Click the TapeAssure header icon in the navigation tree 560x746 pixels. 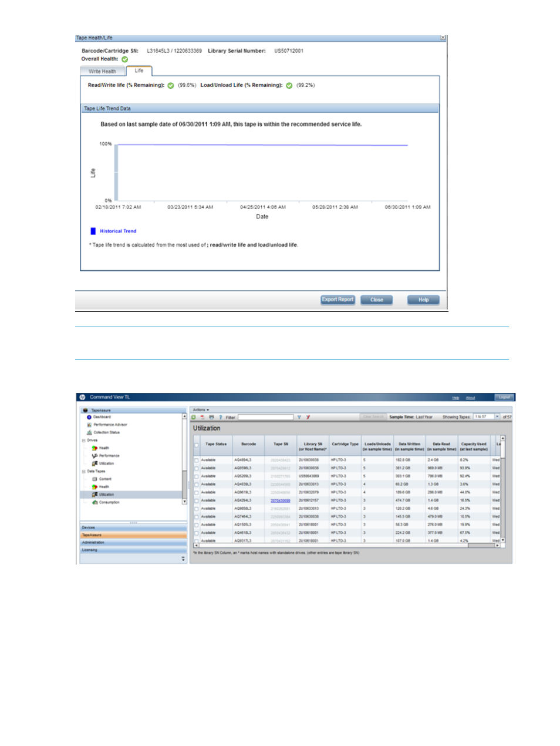point(85,410)
